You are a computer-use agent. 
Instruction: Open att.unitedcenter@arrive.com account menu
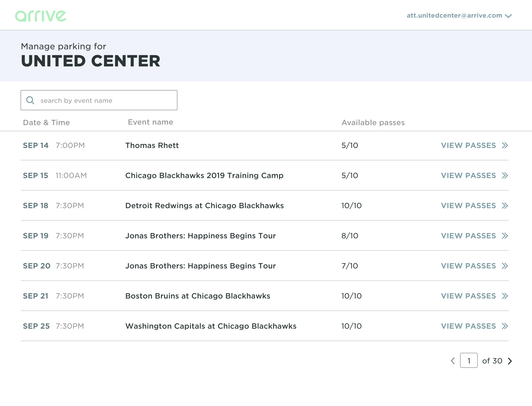[459, 16]
